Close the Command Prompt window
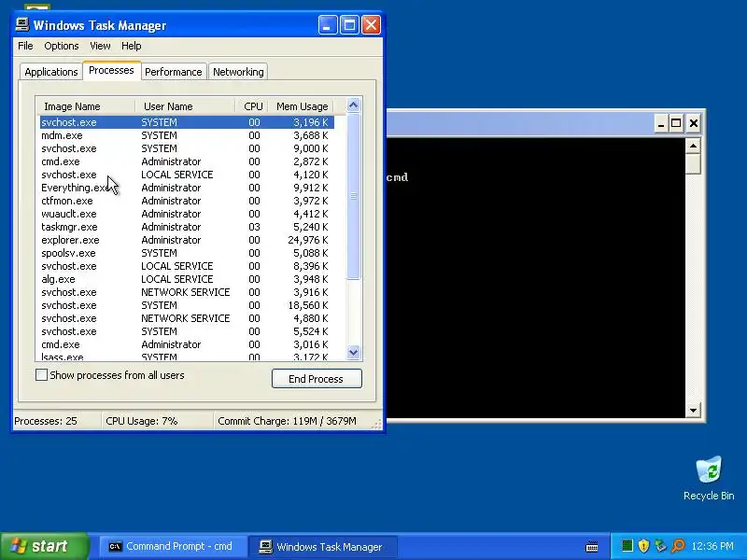 (x=694, y=124)
